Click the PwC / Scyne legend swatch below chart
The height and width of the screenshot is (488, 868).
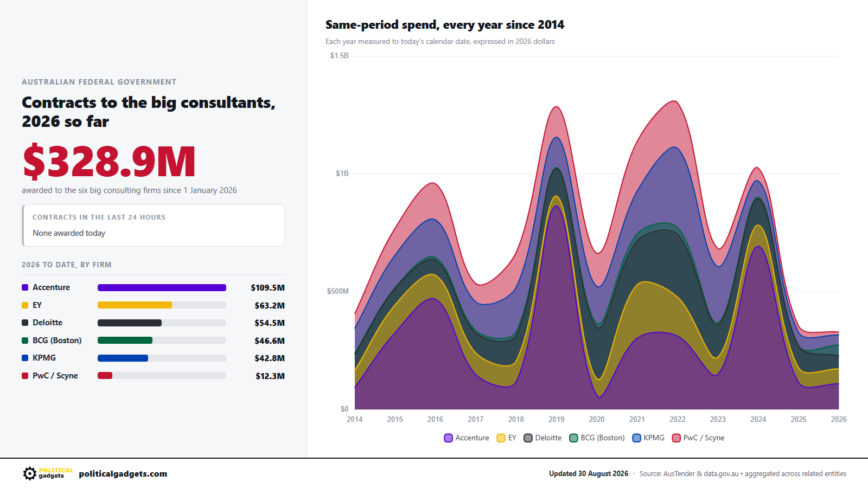[x=676, y=438]
